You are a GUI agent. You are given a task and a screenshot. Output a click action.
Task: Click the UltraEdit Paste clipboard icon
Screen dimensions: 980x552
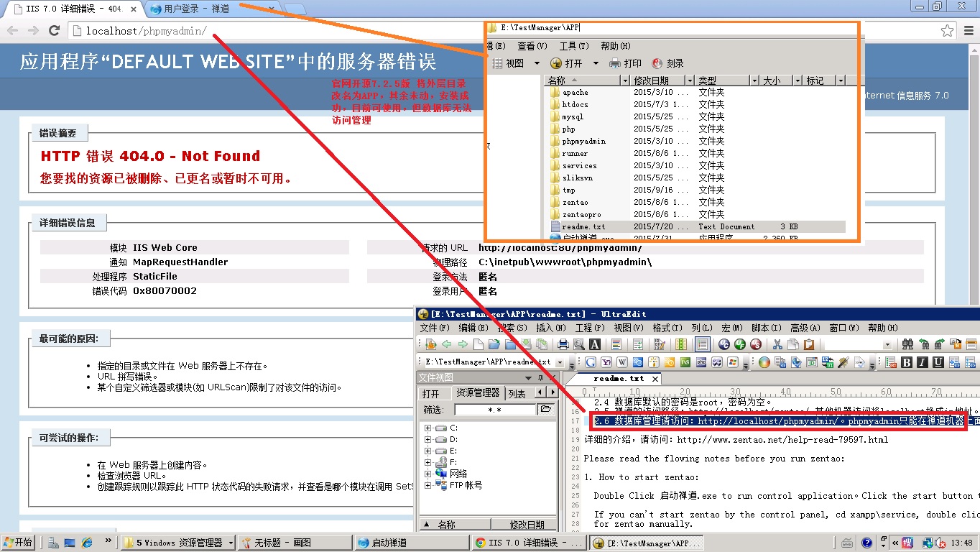point(809,345)
